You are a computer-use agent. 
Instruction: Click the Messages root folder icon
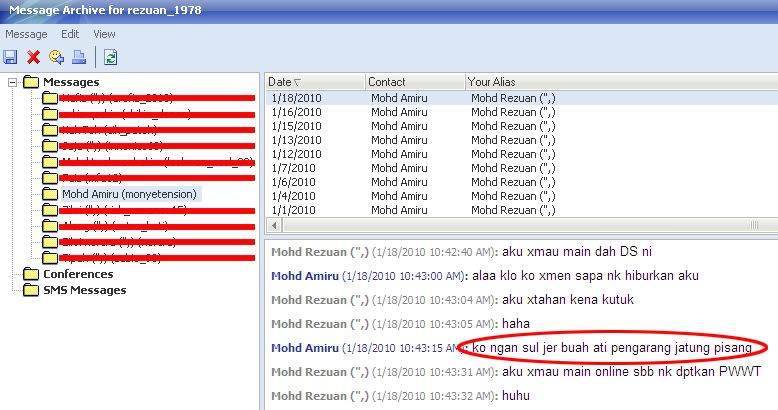pyautogui.click(x=31, y=82)
